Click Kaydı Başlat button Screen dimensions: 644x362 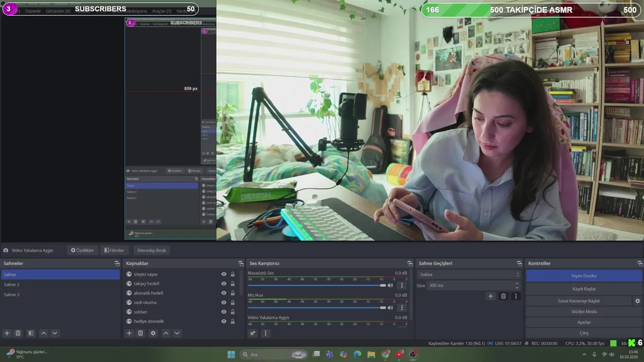tap(584, 289)
